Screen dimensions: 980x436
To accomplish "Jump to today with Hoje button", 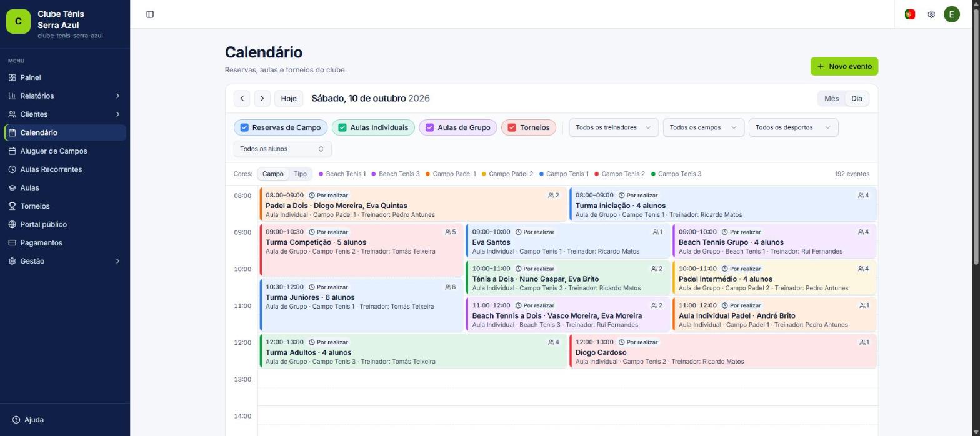I will 289,99.
